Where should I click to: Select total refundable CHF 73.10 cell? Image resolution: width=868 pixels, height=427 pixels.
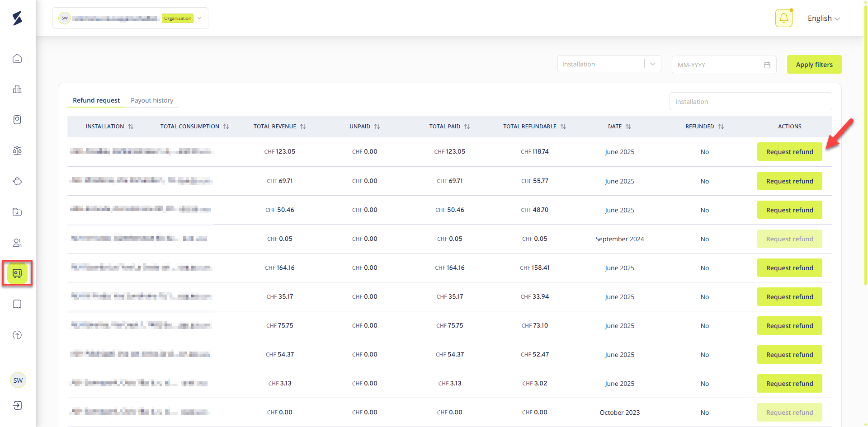pyautogui.click(x=534, y=325)
